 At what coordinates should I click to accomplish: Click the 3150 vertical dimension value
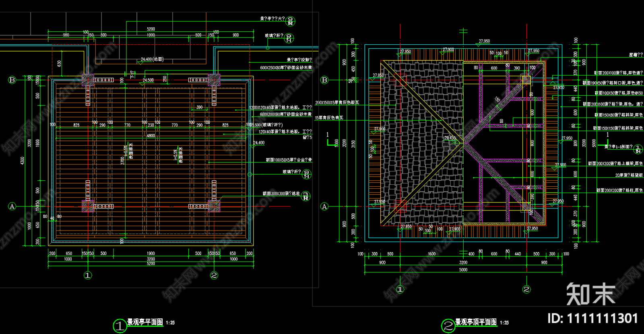pos(353,143)
